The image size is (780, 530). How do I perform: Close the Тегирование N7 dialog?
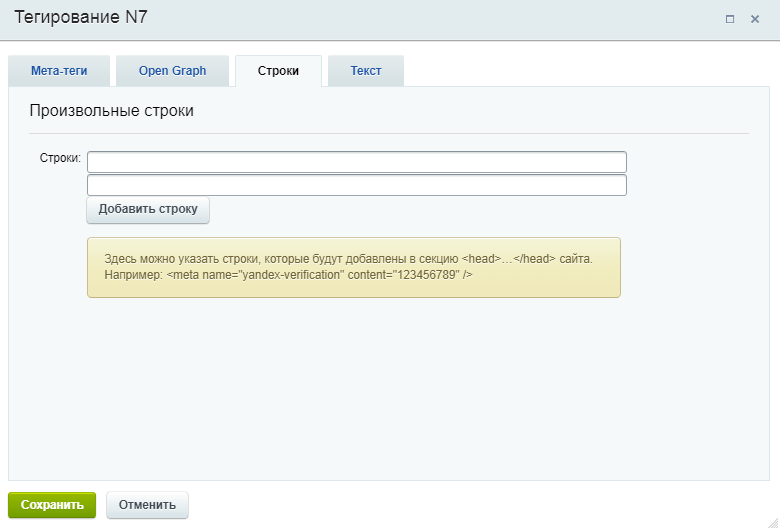[x=755, y=19]
